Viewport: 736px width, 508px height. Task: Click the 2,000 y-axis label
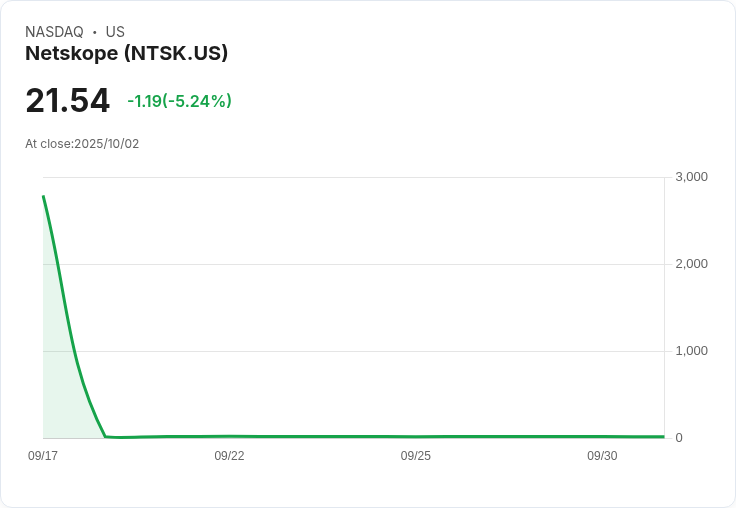tap(691, 264)
